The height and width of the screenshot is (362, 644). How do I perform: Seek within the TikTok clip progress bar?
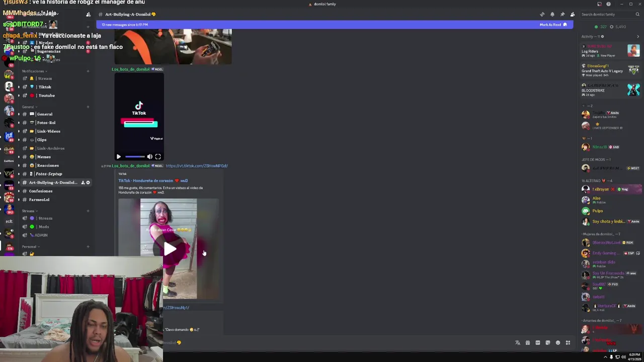coord(134,157)
